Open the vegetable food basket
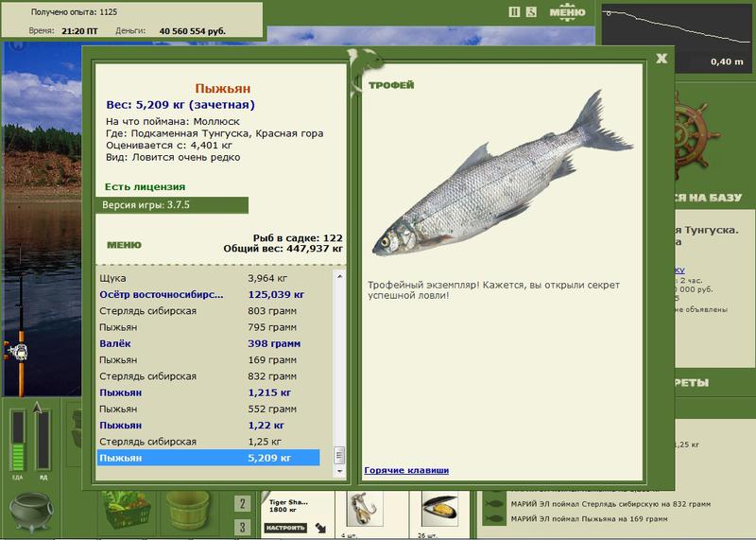Screen dimensions: 756x540 [127, 510]
